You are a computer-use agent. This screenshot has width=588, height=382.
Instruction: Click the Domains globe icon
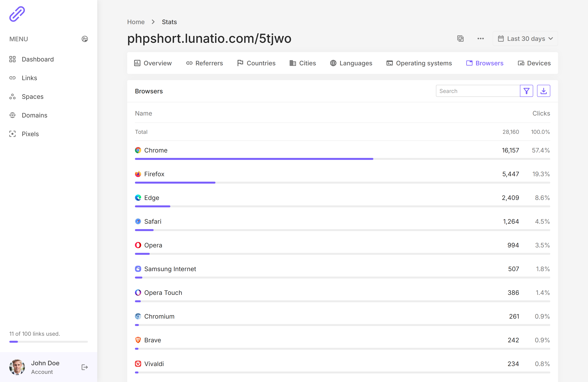click(x=12, y=115)
